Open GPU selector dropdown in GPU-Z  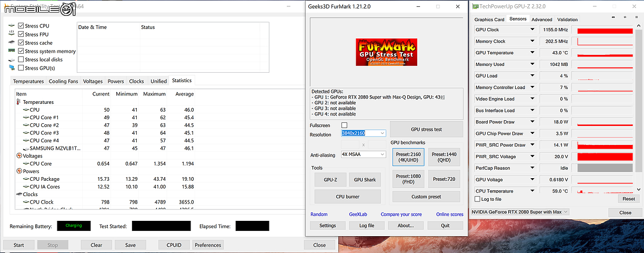pos(520,212)
